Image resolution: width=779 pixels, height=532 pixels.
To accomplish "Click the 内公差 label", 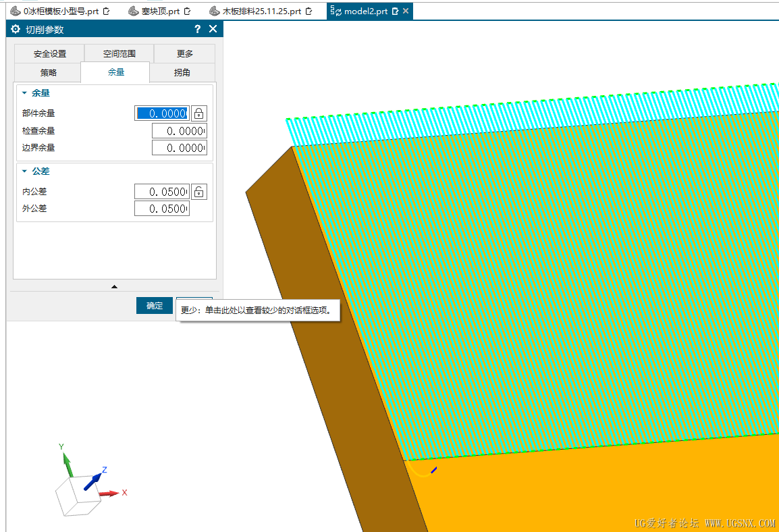I will pos(35,192).
